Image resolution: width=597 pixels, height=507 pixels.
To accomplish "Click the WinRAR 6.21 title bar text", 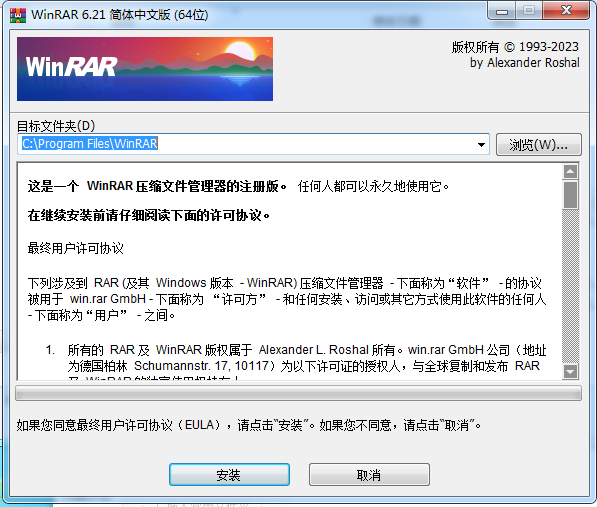I will point(120,15).
